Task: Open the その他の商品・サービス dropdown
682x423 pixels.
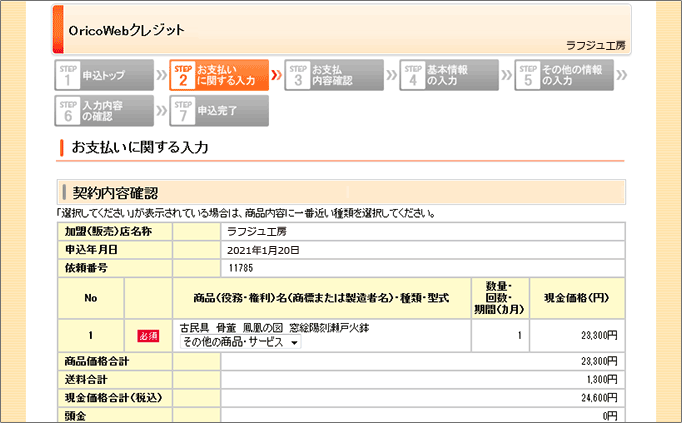Action: tap(240, 343)
